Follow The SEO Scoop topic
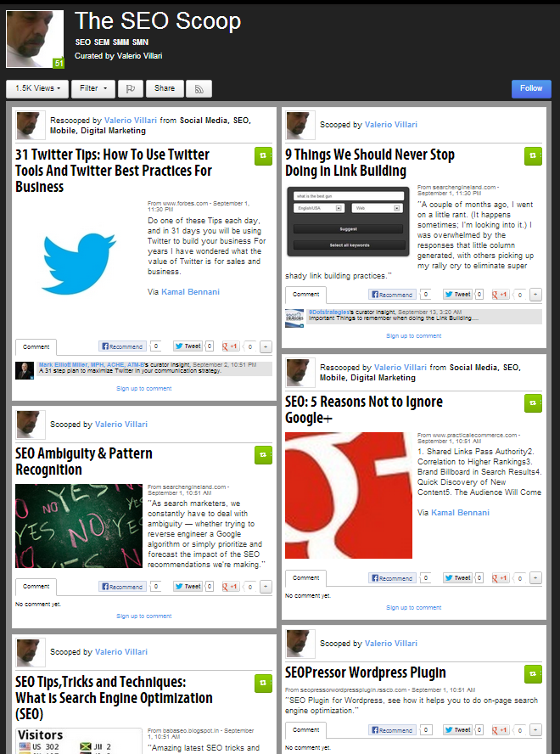The image size is (560, 754). [531, 89]
